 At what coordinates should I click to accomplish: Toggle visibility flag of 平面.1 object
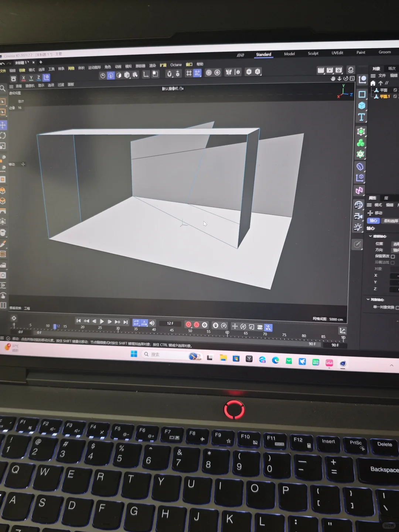[x=395, y=96]
